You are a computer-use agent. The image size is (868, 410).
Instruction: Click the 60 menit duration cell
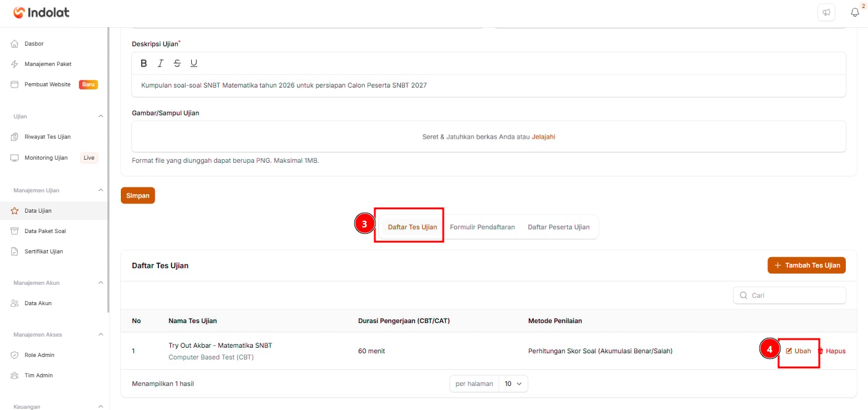pyautogui.click(x=372, y=351)
